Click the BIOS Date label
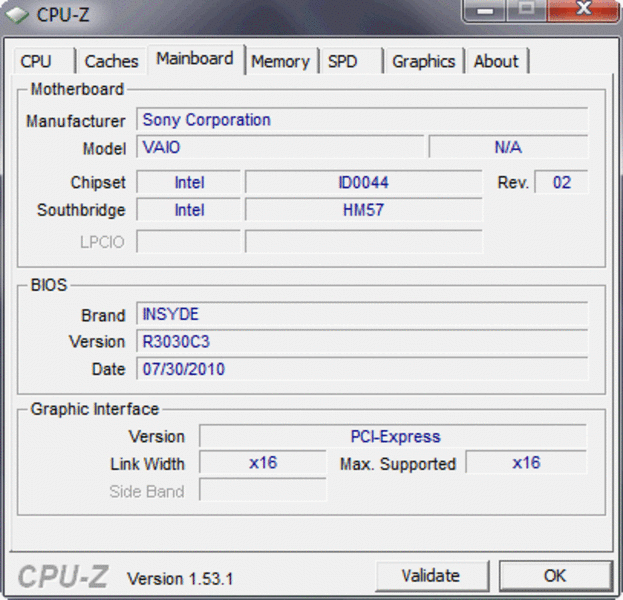 (108, 369)
